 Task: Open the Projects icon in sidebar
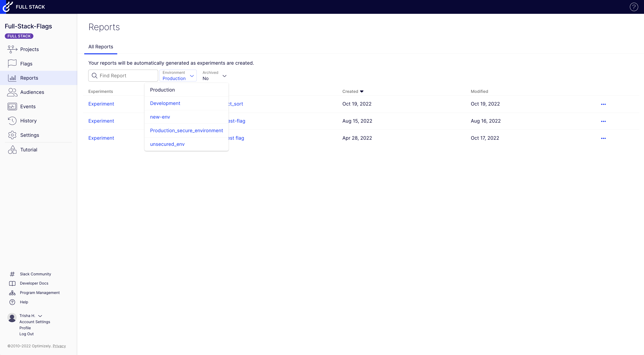(12, 49)
